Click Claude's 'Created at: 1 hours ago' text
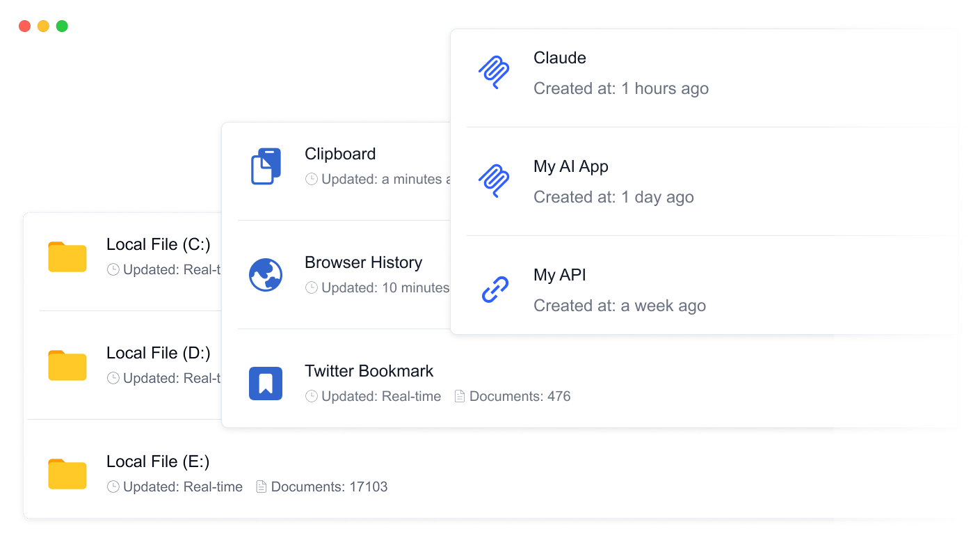 point(620,88)
